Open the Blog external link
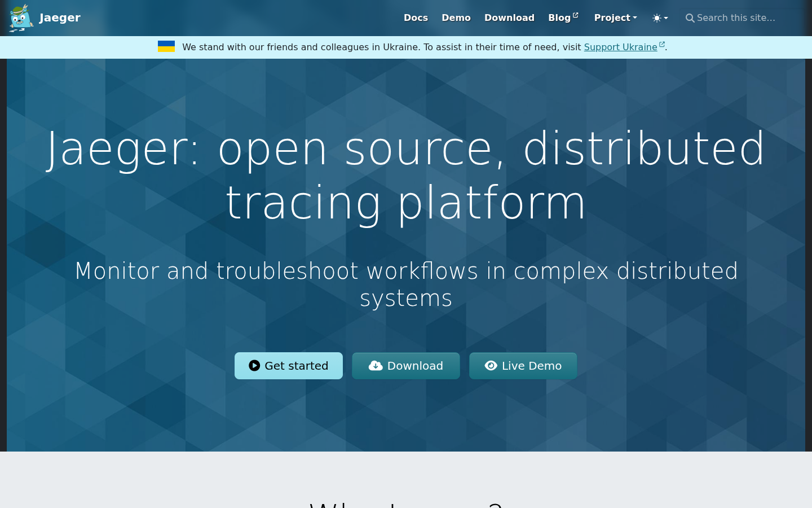 pyautogui.click(x=563, y=18)
